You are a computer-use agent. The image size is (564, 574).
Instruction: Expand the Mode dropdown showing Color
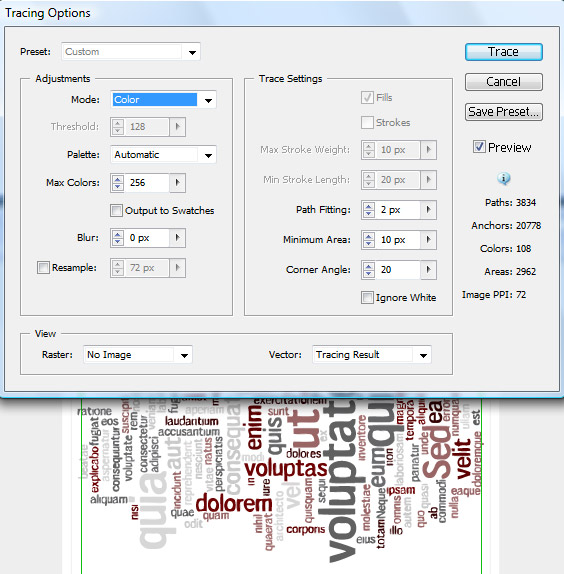164,100
